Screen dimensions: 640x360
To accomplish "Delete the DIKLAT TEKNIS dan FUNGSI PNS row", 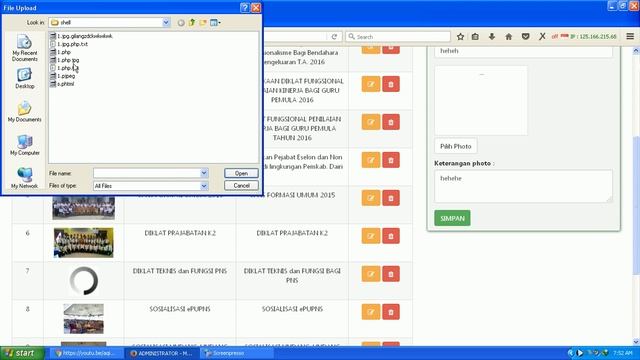I will (x=391, y=274).
